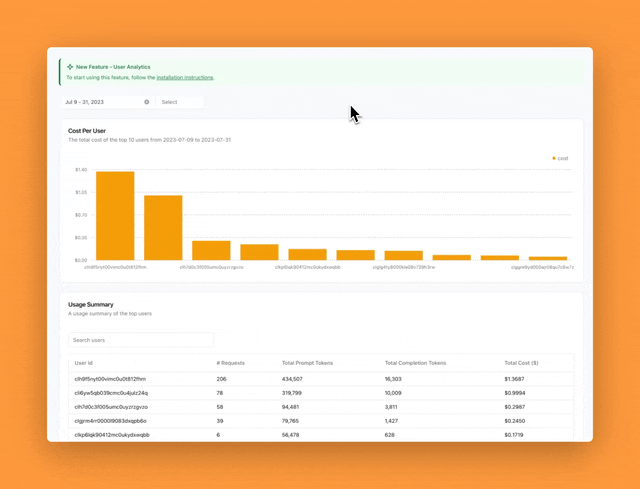Sort by Total Prompt Tokens column header
Screen dimensions: 640x489
(307, 363)
